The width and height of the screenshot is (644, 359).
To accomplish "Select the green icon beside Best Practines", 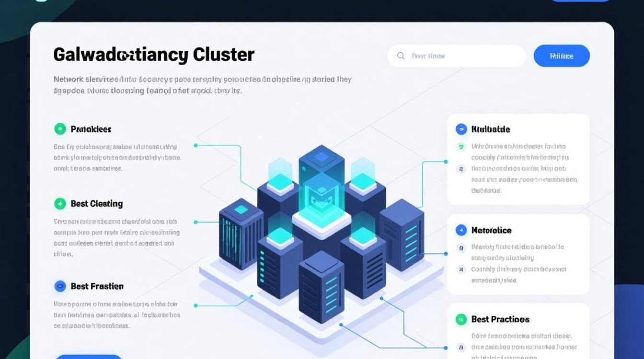I will click(461, 319).
